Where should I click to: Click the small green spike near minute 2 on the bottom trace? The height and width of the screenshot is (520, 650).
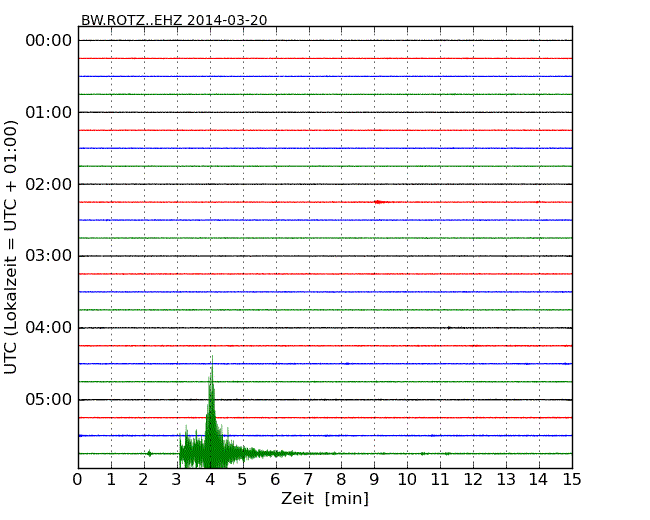pyautogui.click(x=150, y=453)
